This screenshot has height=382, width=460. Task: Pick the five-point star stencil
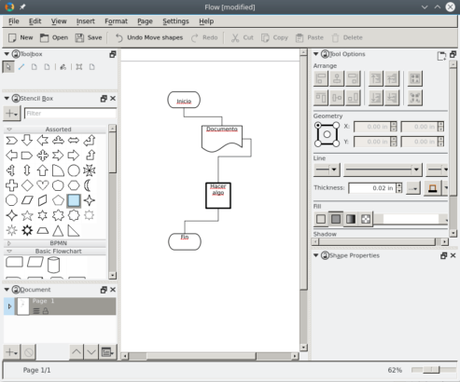tap(27, 216)
